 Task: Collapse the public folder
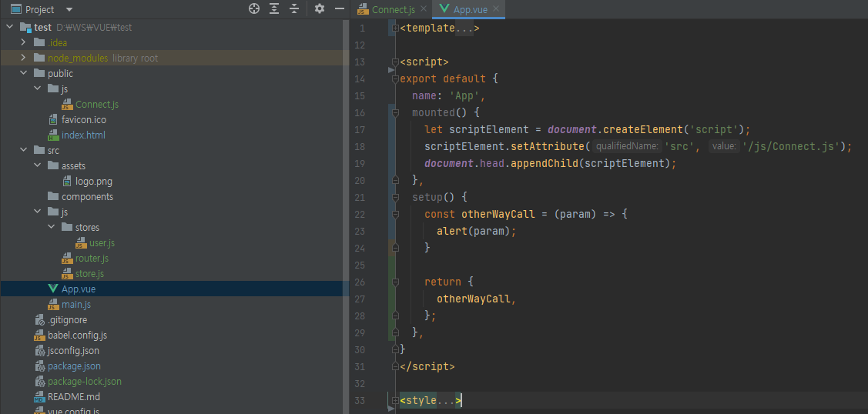22,74
